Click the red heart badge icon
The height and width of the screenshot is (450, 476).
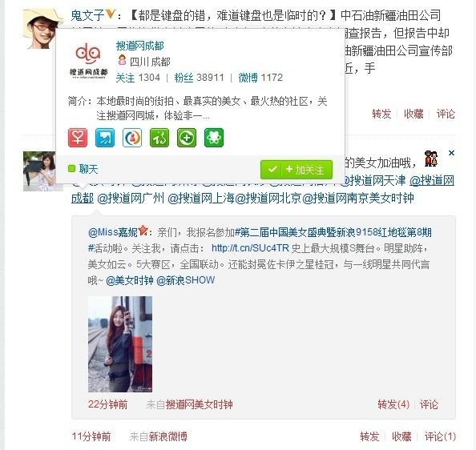point(78,138)
